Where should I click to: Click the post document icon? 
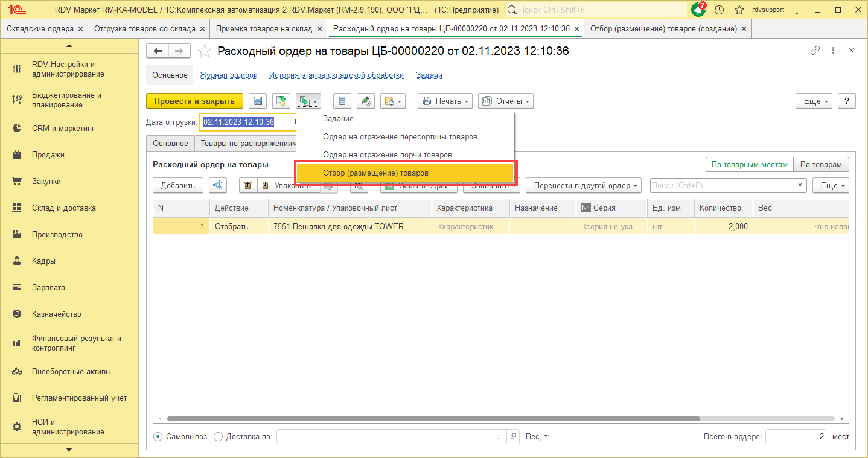coord(281,101)
